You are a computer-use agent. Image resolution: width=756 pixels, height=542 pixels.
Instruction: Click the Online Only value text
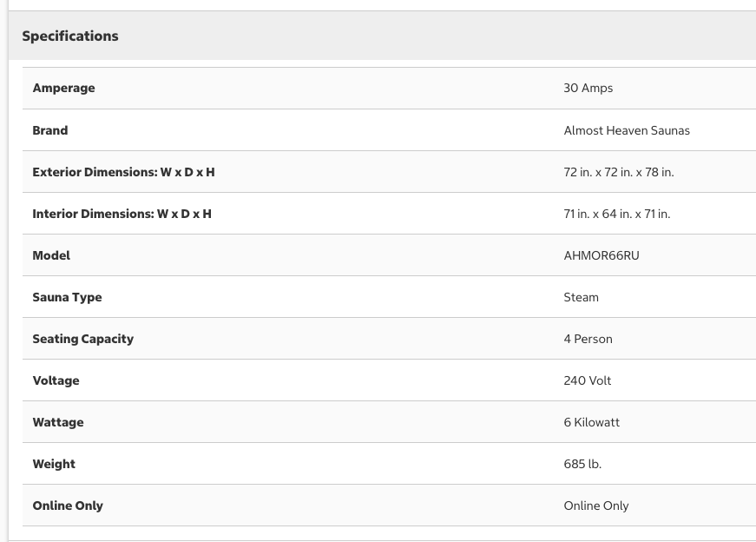[595, 506]
